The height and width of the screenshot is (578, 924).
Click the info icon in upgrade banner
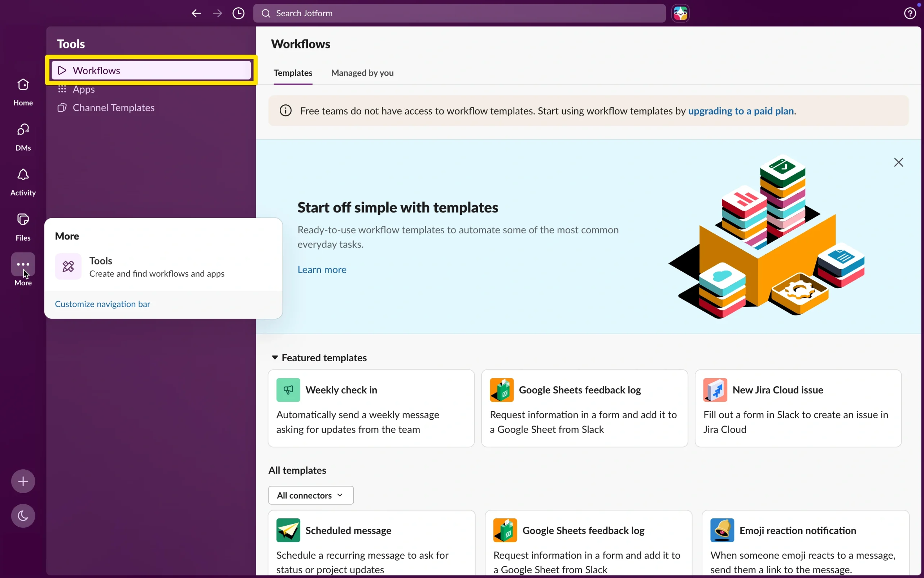point(286,111)
